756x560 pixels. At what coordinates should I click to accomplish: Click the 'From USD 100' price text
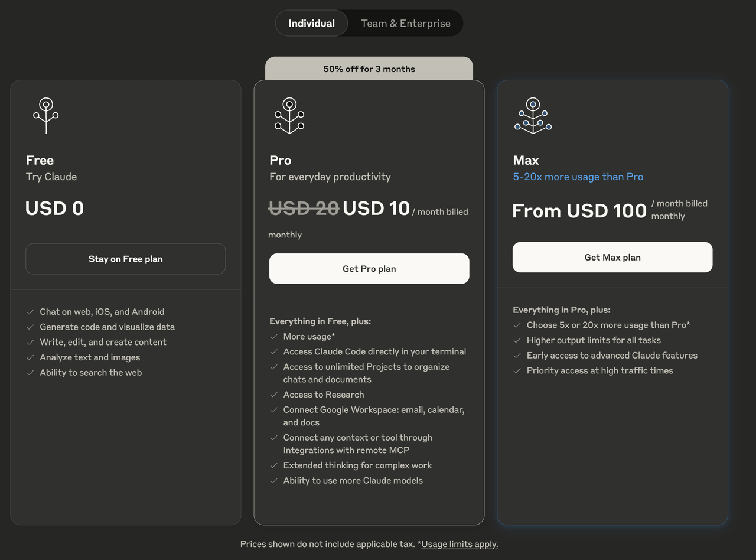(579, 211)
